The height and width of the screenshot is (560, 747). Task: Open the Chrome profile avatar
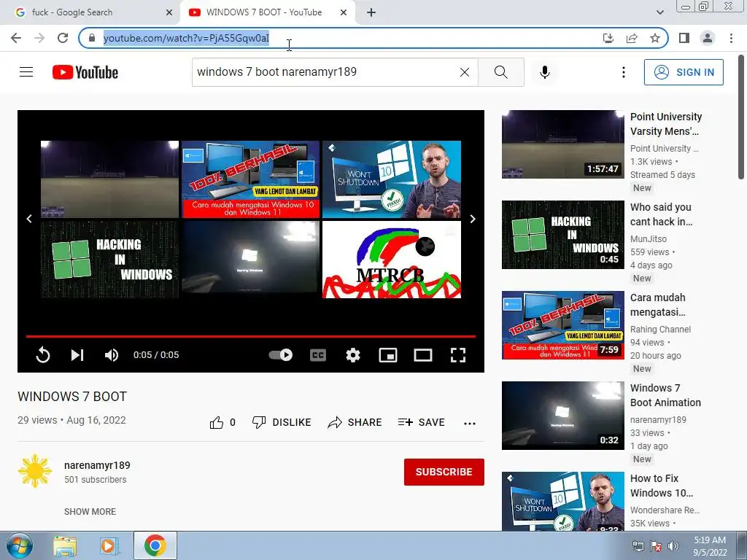pos(708,38)
